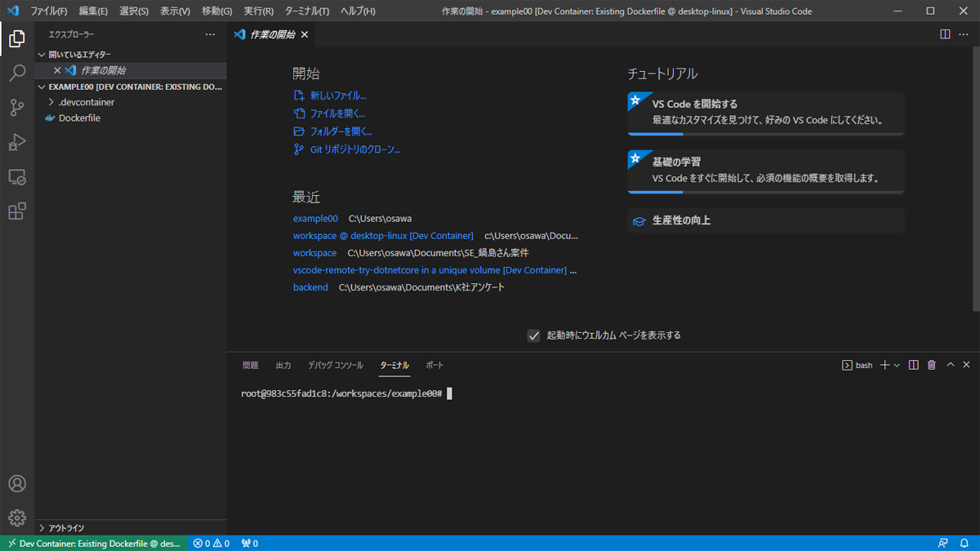
Task: Split the editor to the right
Action: (x=945, y=34)
